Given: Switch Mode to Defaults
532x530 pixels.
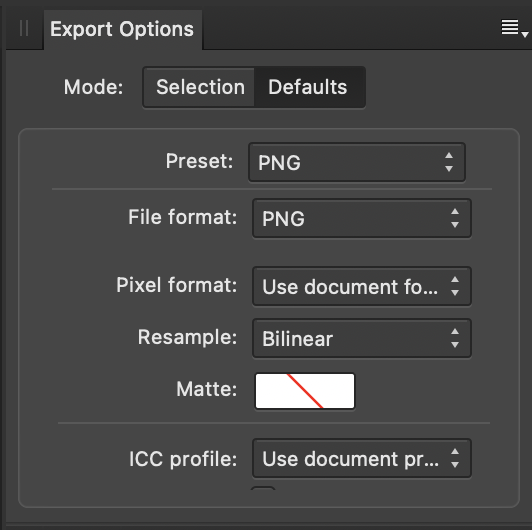Looking at the screenshot, I should [308, 87].
